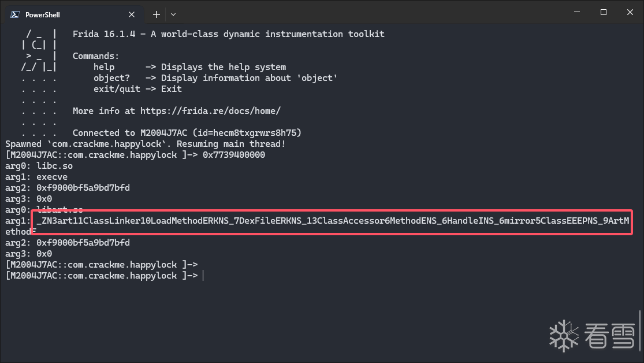The image size is (644, 363).
Task: Maximize the terminal window
Action: coord(604,12)
